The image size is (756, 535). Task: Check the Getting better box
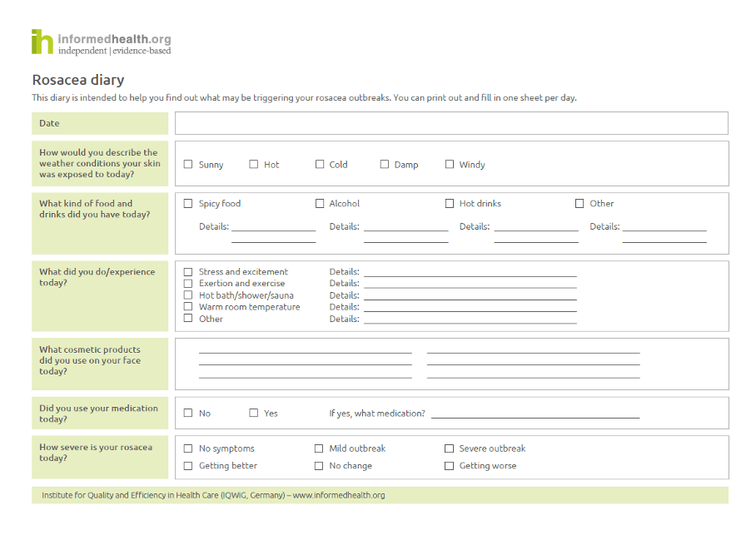pos(188,466)
